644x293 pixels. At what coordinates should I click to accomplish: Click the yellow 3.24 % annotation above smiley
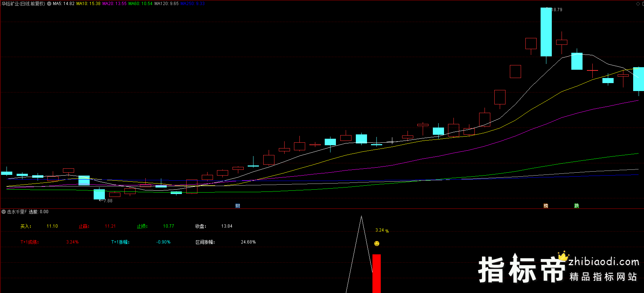point(382,230)
